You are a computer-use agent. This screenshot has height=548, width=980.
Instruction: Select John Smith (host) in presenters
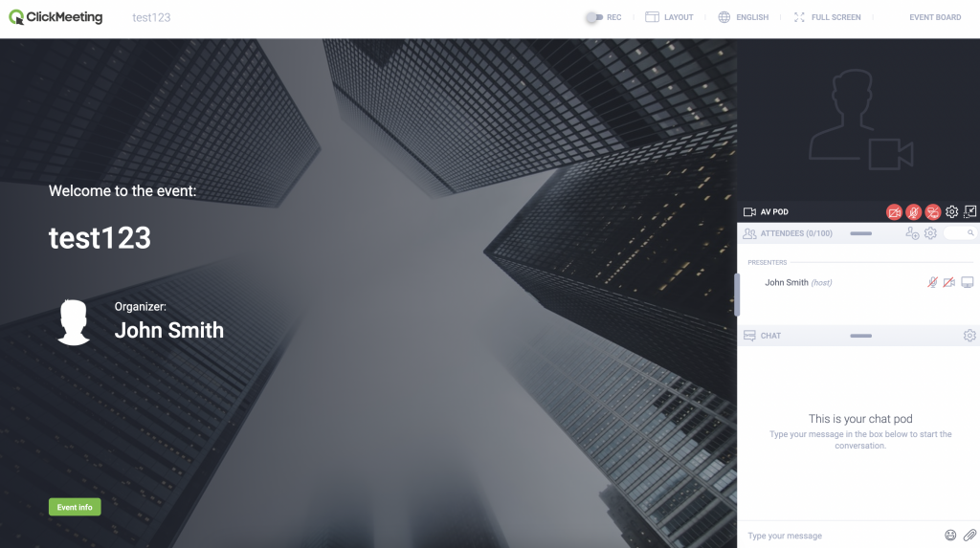798,282
